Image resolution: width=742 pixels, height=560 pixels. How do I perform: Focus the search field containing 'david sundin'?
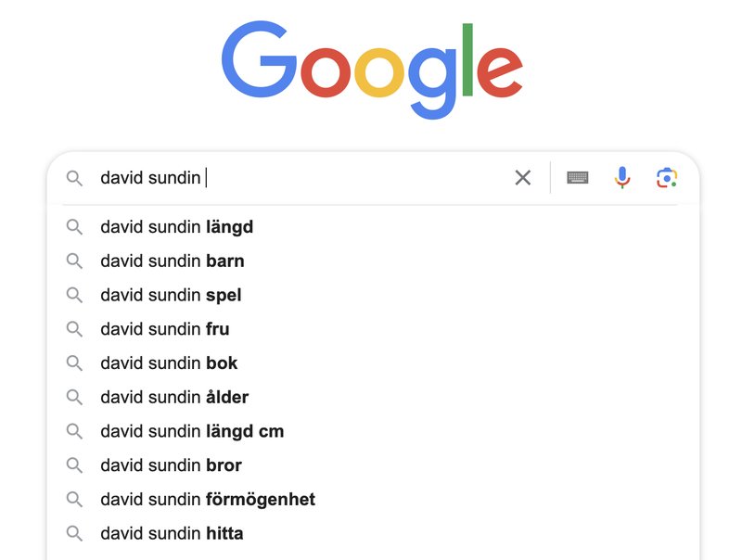[303, 178]
